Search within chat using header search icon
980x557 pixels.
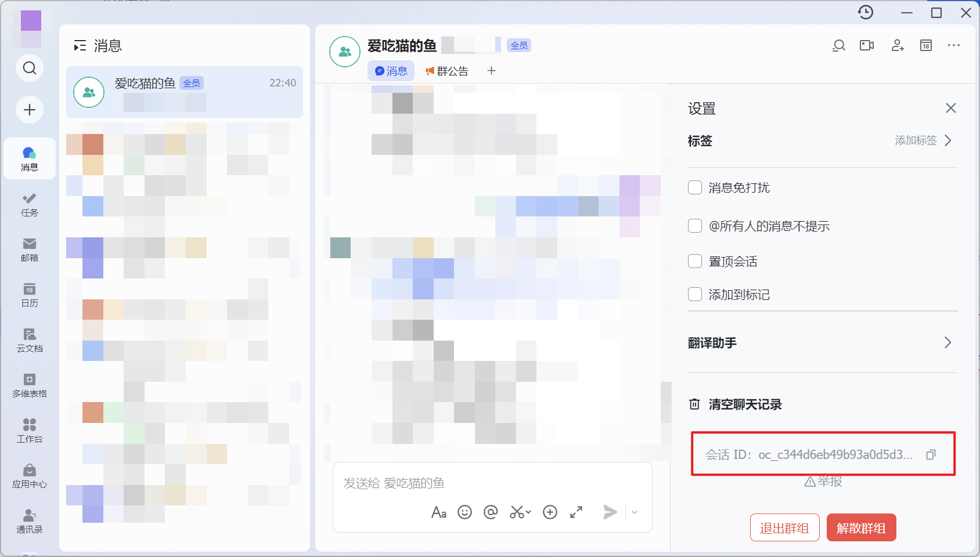pos(839,45)
